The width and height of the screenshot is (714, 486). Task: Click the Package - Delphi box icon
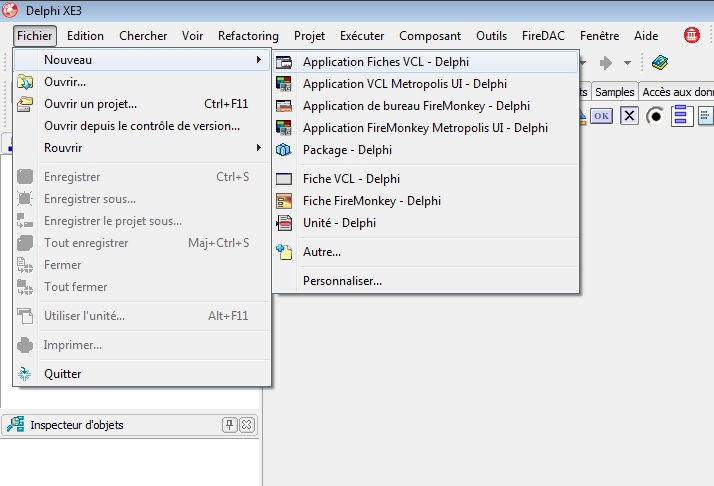pyautogui.click(x=284, y=150)
